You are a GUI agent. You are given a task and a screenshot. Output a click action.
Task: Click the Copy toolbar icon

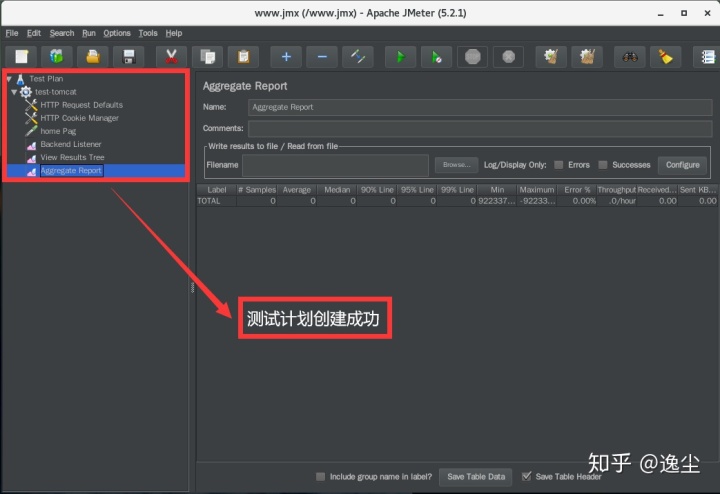point(208,57)
